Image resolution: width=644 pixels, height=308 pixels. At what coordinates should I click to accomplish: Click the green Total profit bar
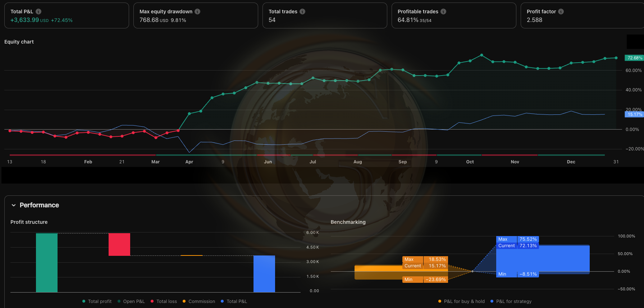47,263
